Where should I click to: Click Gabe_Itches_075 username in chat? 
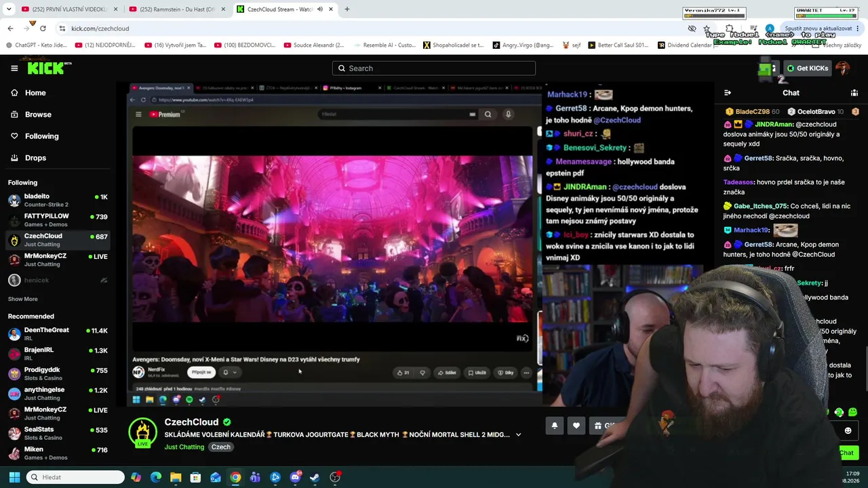[760, 206]
